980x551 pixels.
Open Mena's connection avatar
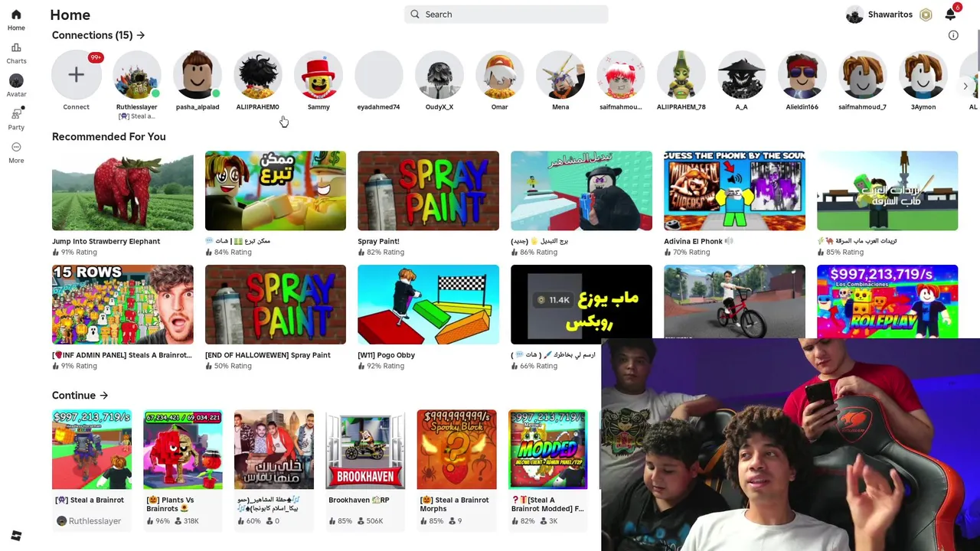(x=560, y=74)
